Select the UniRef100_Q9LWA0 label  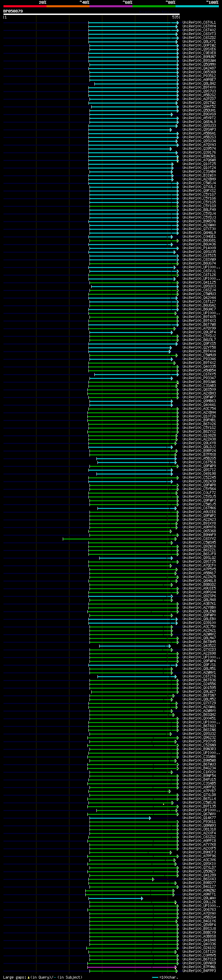point(199,898)
